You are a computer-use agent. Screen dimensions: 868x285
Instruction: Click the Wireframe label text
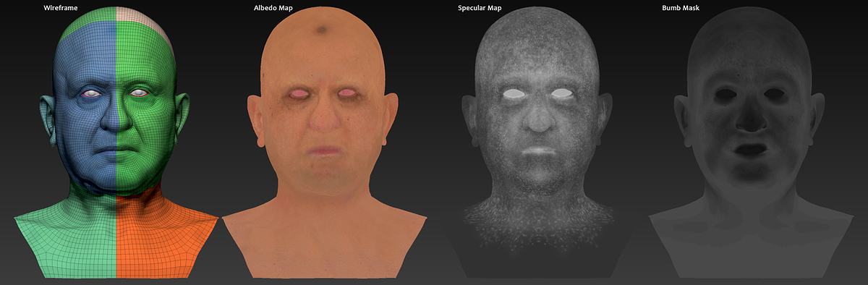click(x=61, y=7)
